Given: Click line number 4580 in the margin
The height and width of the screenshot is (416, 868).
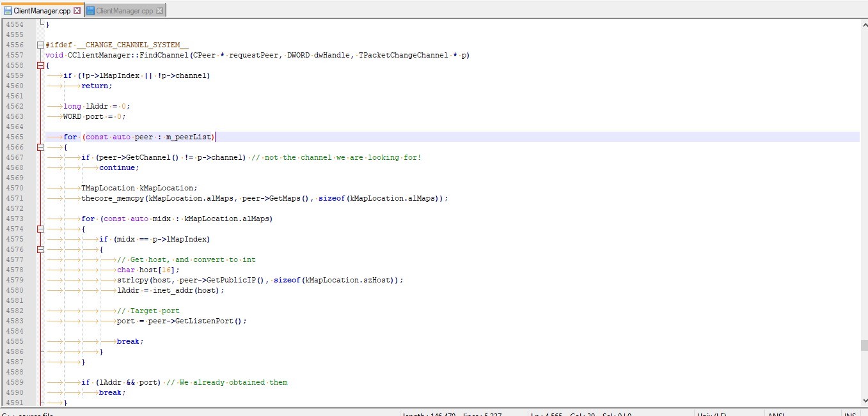Looking at the screenshot, I should (15, 290).
